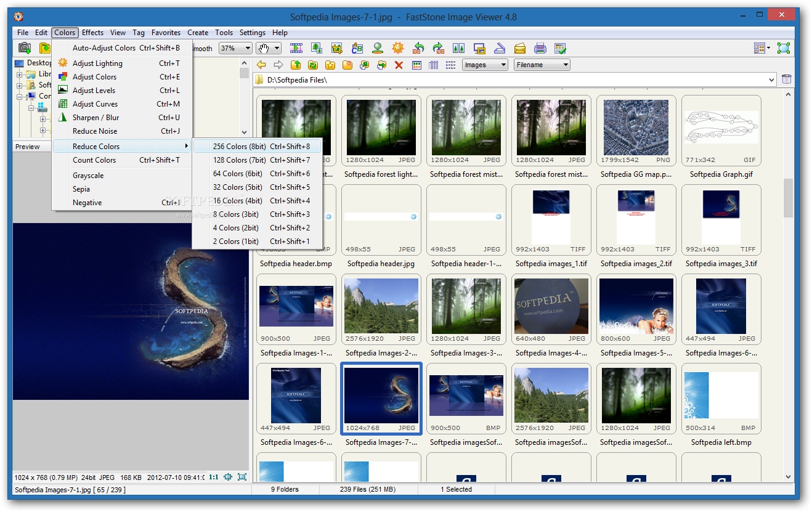Viewport: 812px width, 512px height.
Task: Switch to details view in the browser
Action: [433, 65]
